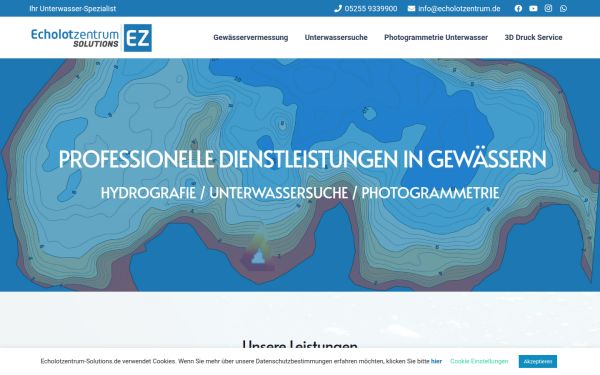This screenshot has width=600, height=375.
Task: Click 'Ihr Unterwasser-Spezialist' text
Action: 73,8
